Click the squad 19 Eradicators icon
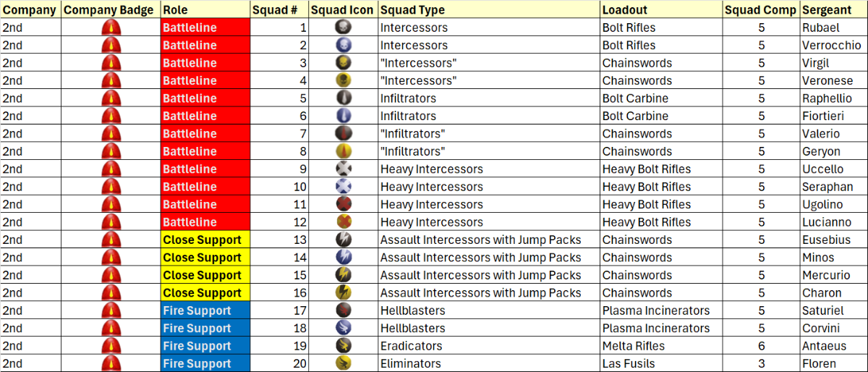Viewport: 868px width, 372px height. coord(344,346)
